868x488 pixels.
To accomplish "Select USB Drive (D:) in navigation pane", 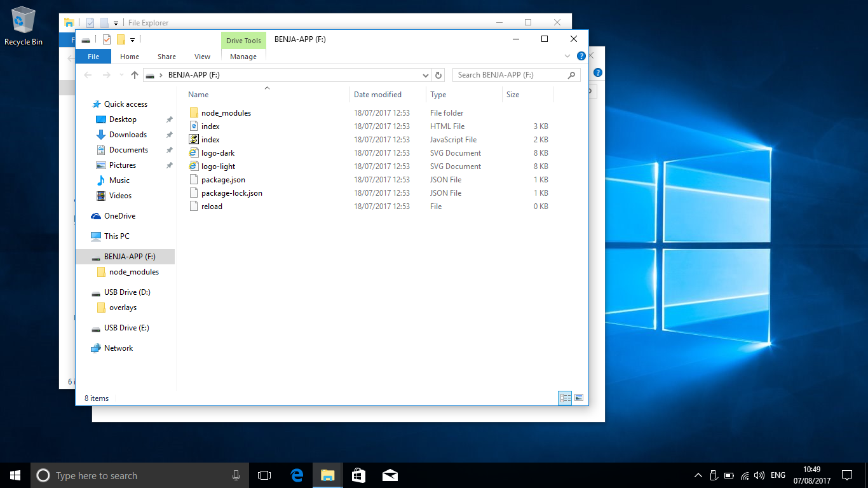I will coord(127,292).
